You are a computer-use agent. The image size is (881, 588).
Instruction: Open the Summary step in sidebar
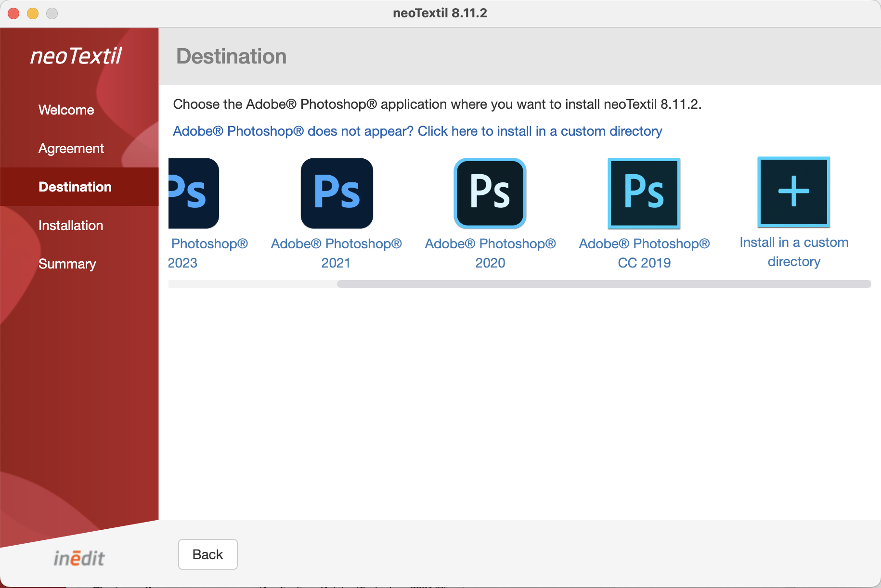click(x=67, y=264)
